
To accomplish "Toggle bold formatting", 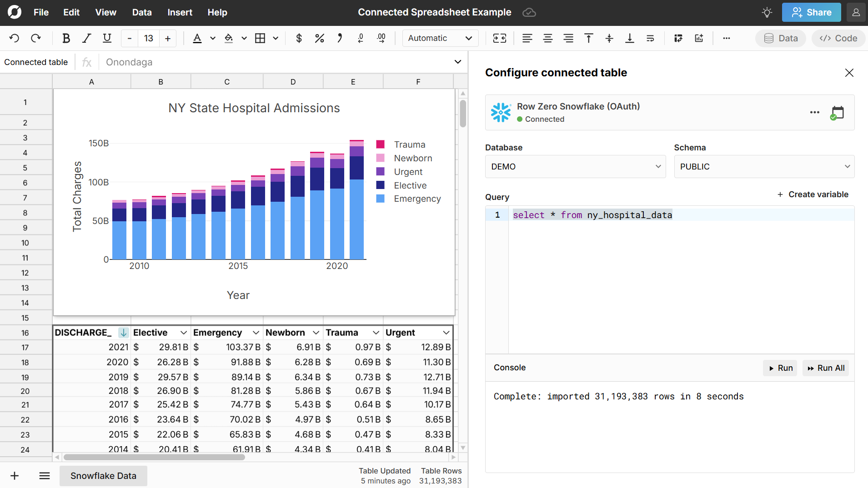I will click(66, 38).
